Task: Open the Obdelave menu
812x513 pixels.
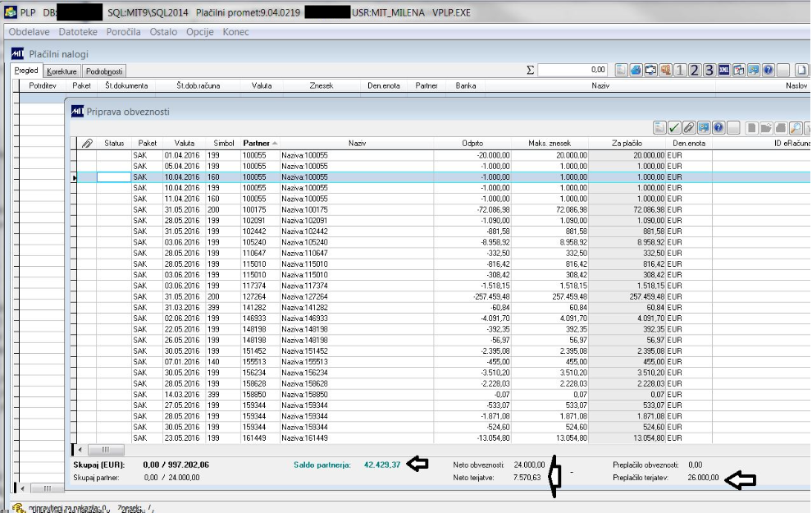Action: point(30,32)
